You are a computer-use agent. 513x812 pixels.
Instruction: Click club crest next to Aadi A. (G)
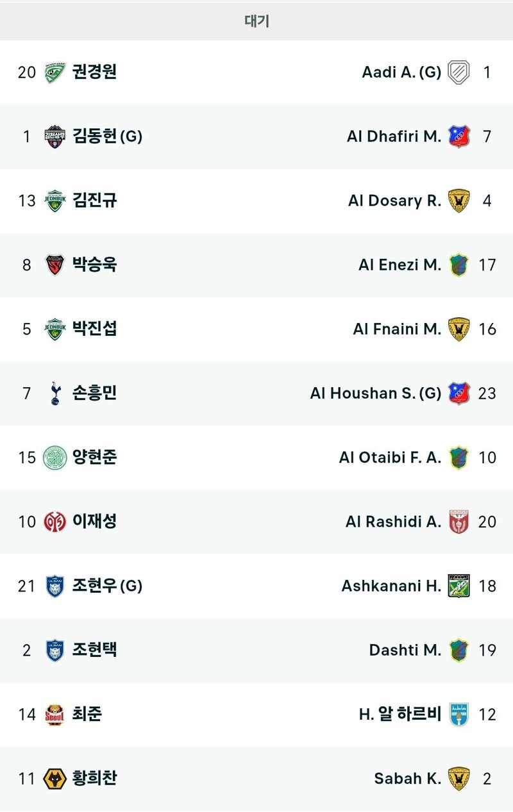coord(458,72)
